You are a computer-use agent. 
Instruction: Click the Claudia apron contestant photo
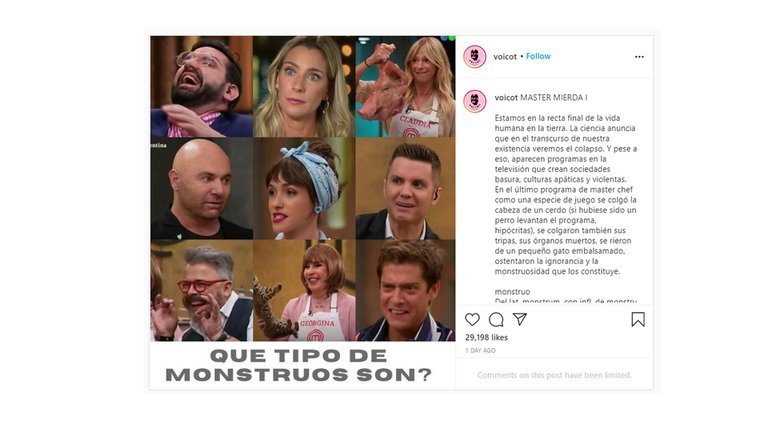405,87
